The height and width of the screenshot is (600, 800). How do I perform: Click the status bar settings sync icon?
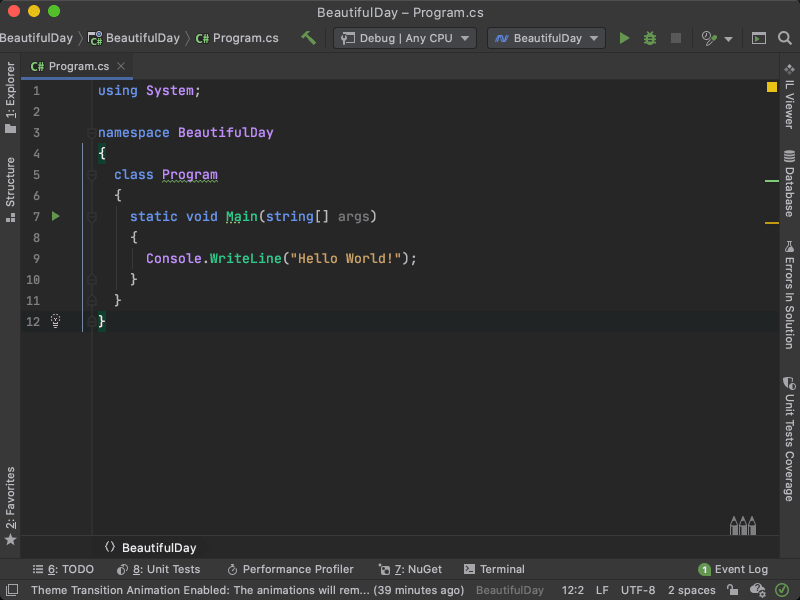[x=758, y=590]
